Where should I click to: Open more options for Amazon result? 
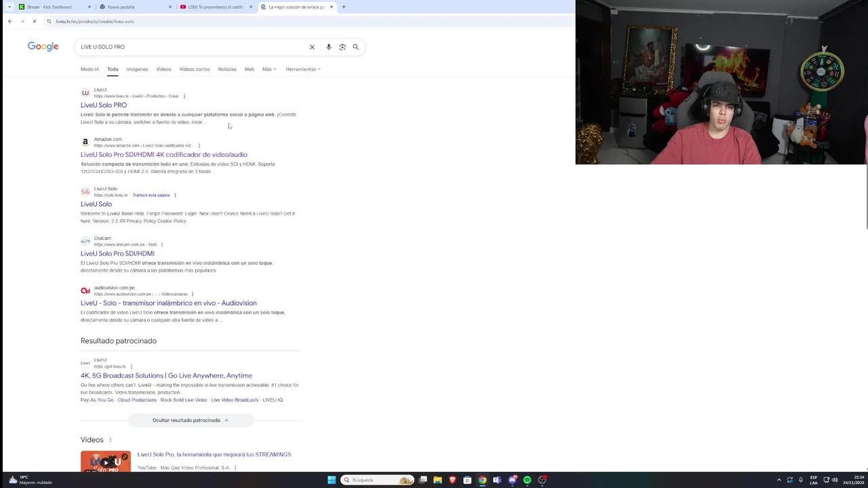pos(199,146)
